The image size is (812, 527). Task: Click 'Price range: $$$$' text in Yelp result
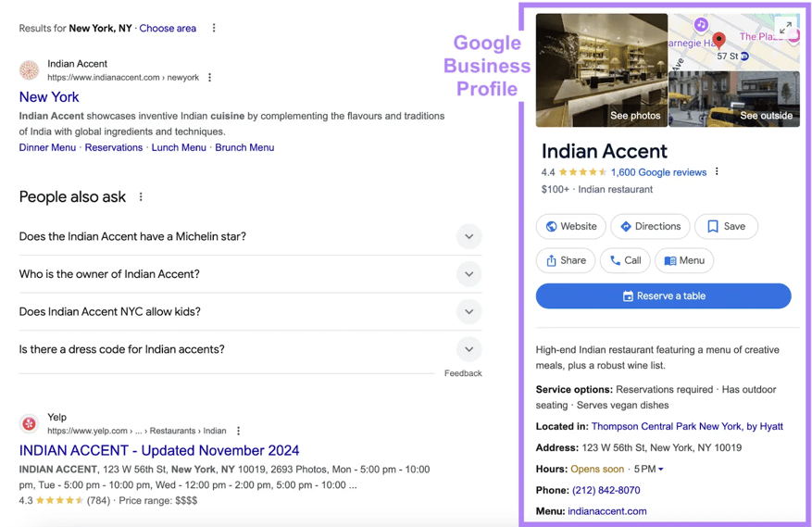(x=158, y=500)
